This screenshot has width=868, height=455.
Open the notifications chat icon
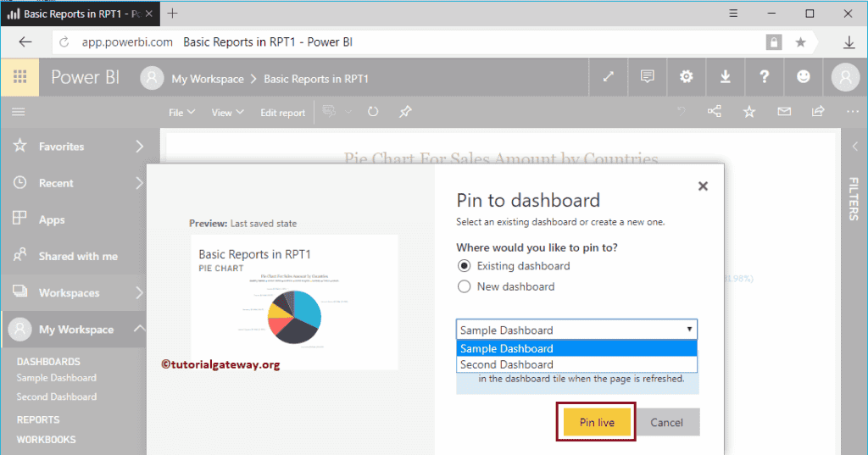pos(647,77)
